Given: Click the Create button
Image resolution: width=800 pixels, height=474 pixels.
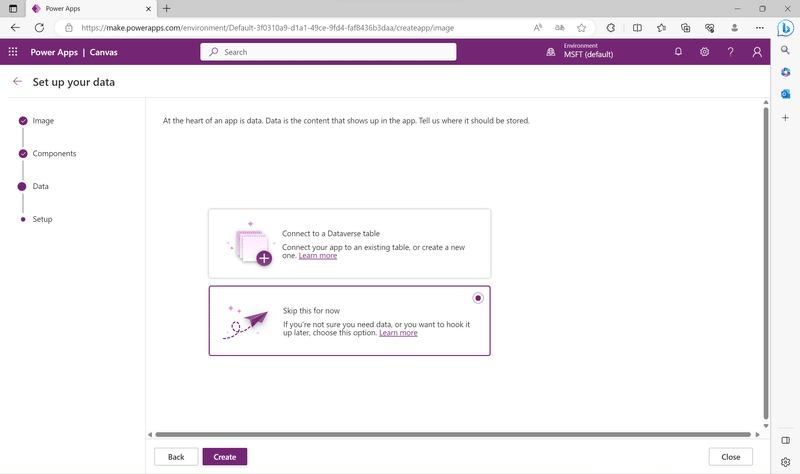Looking at the screenshot, I should coord(224,457).
